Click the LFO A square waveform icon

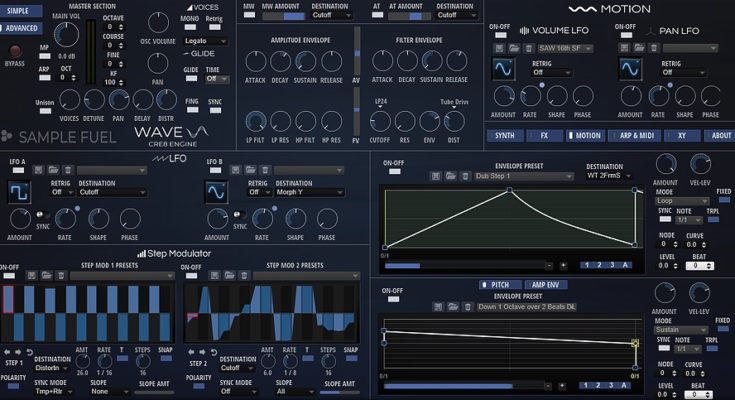point(21,191)
